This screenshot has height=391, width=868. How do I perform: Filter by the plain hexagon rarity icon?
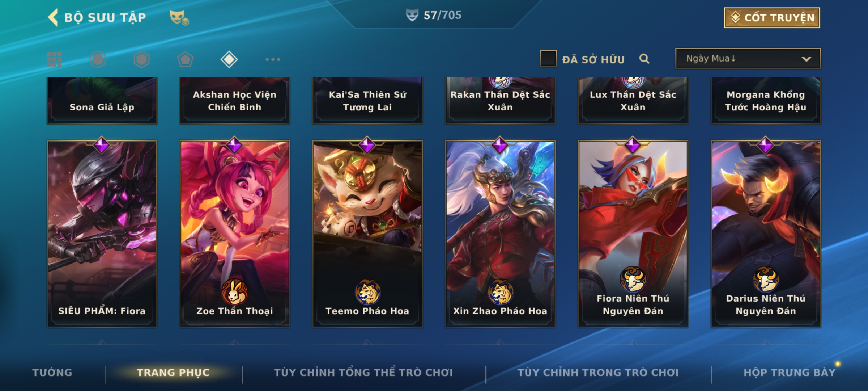pyautogui.click(x=141, y=59)
